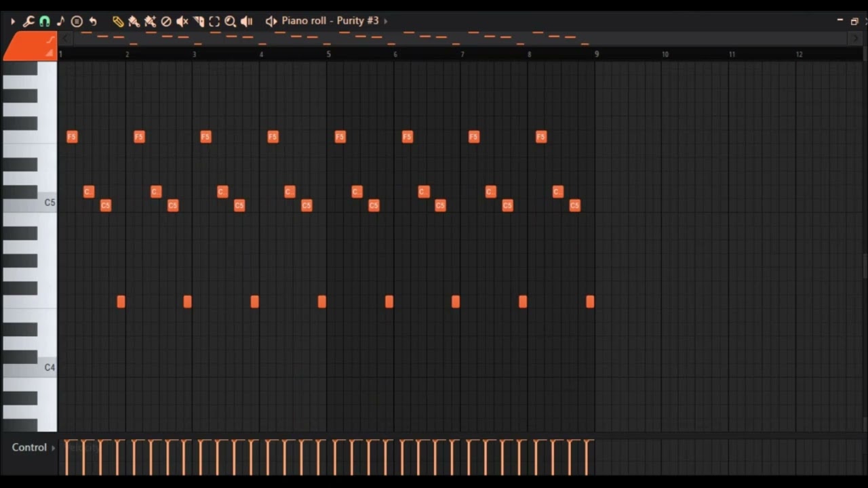This screenshot has width=868, height=488.
Task: Toggle the Slide switch in orange corner
Action: [50, 40]
